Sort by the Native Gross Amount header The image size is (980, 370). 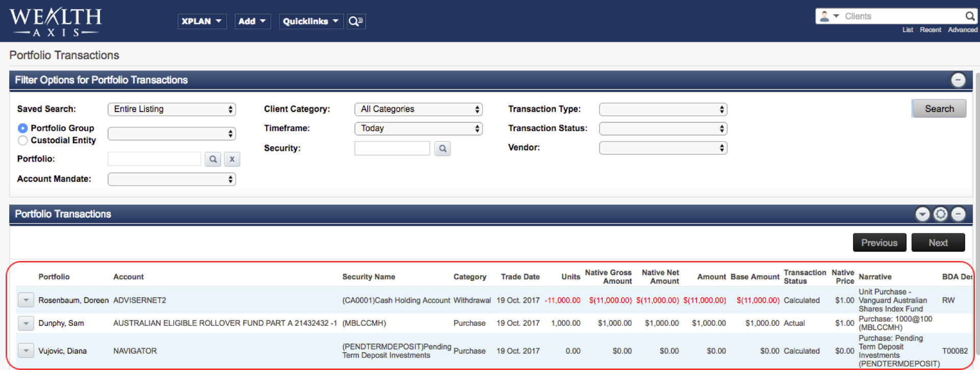(608, 277)
